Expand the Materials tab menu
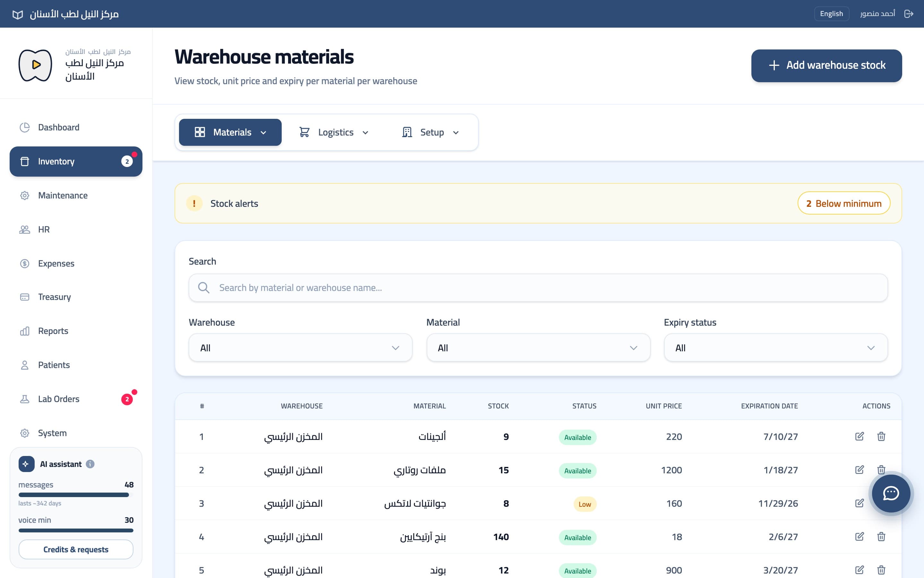The image size is (924, 578). tap(230, 132)
